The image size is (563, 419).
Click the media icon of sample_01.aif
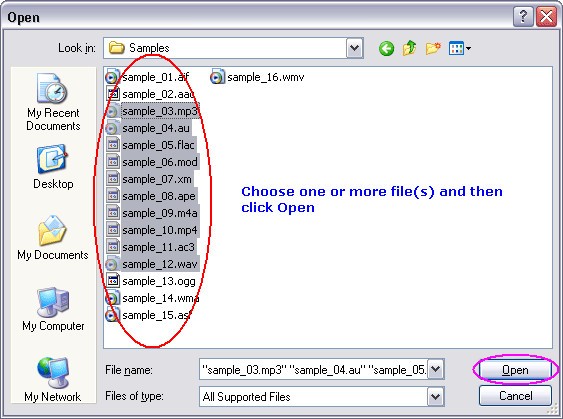[x=112, y=77]
